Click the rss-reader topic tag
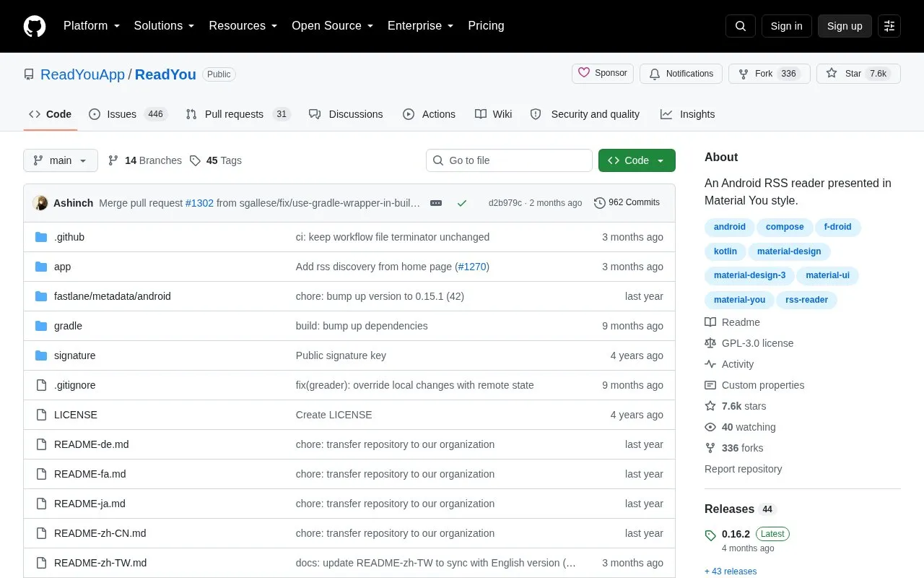 806,300
